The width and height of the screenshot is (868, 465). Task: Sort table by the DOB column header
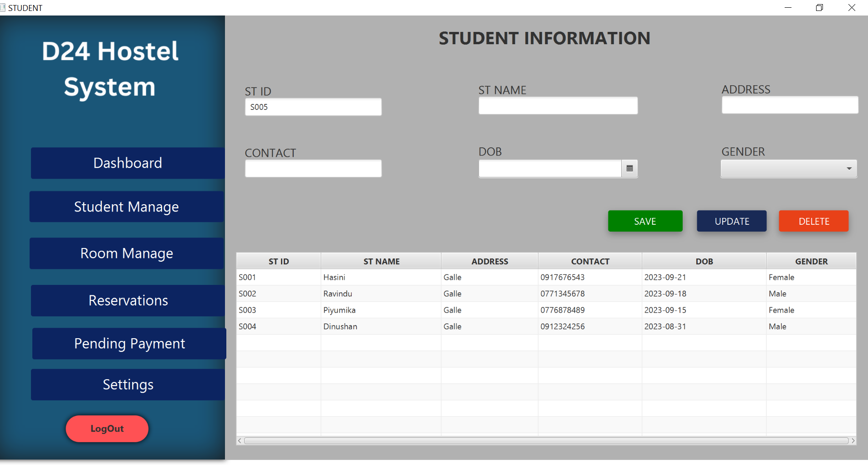pos(704,261)
